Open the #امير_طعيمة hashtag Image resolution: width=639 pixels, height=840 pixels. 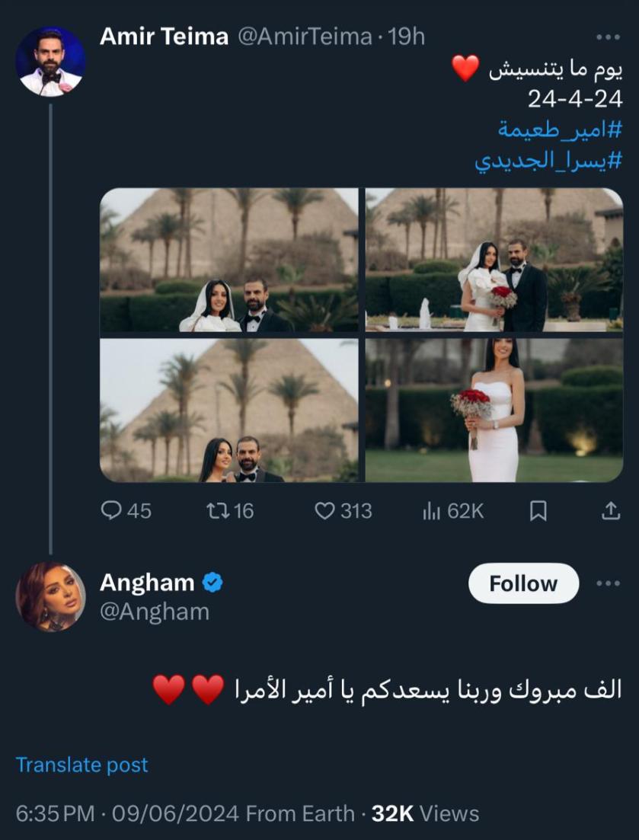click(x=561, y=129)
